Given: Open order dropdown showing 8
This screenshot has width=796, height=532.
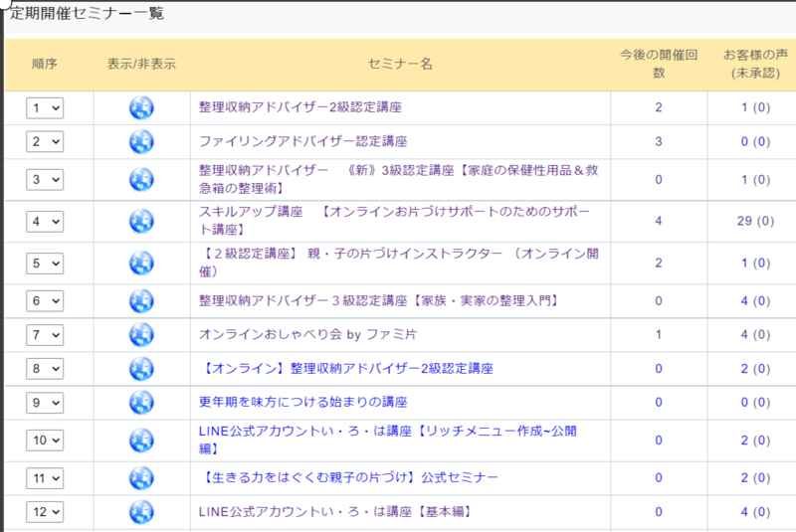Looking at the screenshot, I should pyautogui.click(x=45, y=369).
